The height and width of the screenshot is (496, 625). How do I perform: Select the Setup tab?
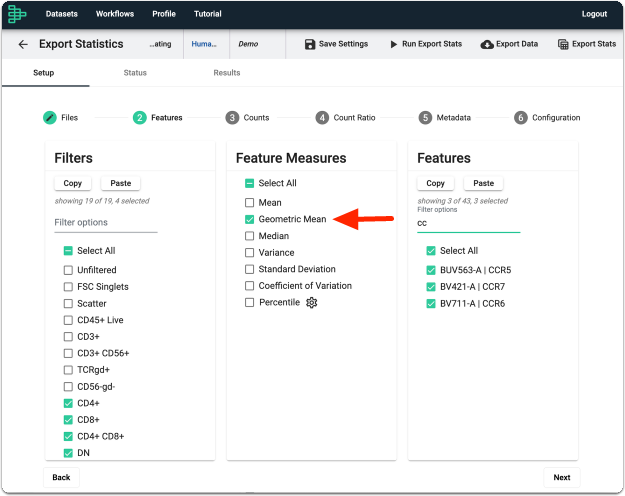pyautogui.click(x=43, y=73)
